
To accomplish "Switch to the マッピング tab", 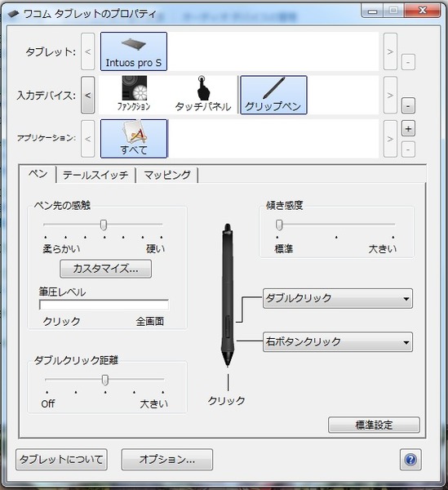I will click(167, 175).
